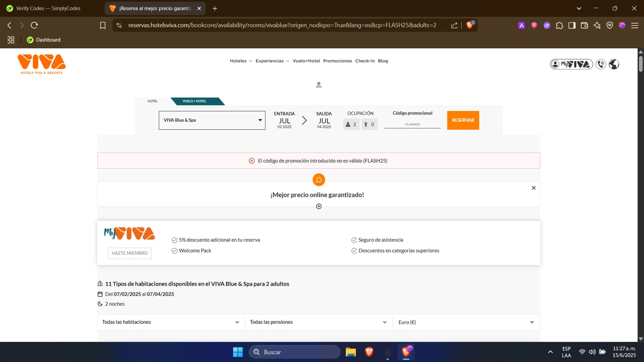Open Todas las habitaciones dropdown
The width and height of the screenshot is (644, 362).
pyautogui.click(x=171, y=322)
